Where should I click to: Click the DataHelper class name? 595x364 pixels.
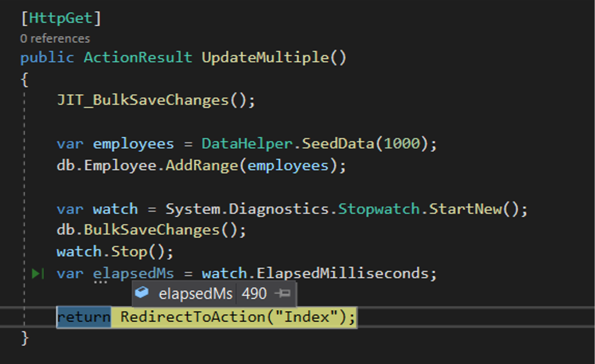click(247, 144)
